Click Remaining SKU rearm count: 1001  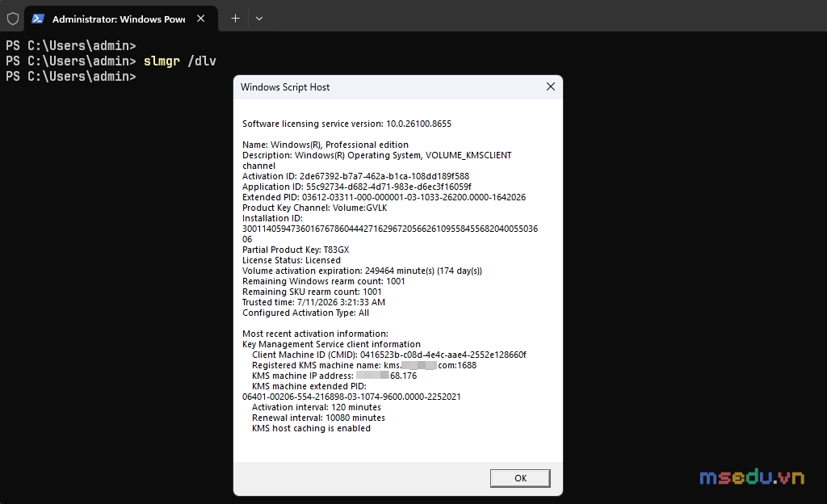point(312,292)
